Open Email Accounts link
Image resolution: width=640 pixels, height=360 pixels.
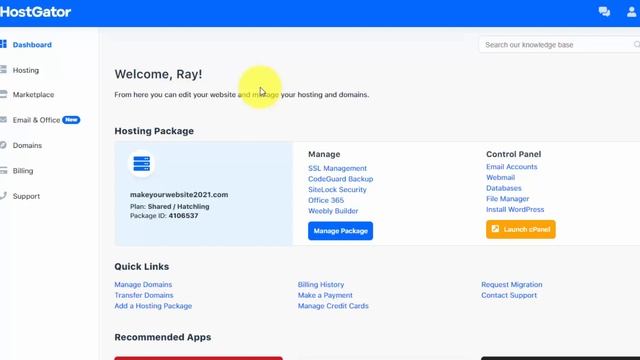(x=511, y=167)
